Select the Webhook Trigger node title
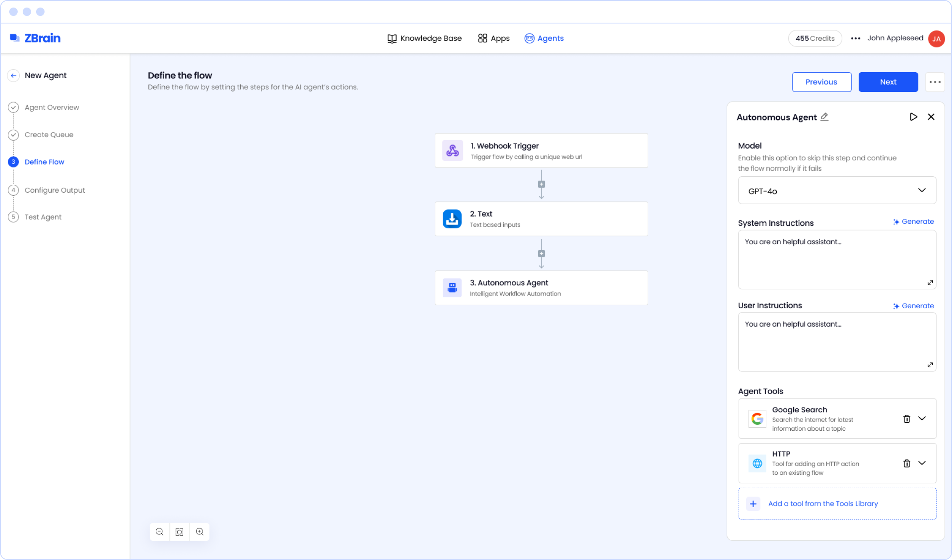Viewport: 952px width, 560px height. 505,146
